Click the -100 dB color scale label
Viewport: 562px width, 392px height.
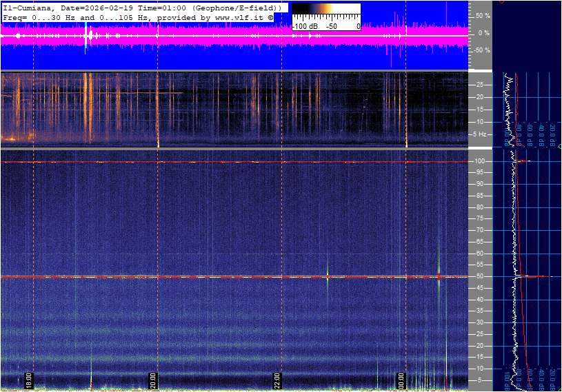[304, 26]
